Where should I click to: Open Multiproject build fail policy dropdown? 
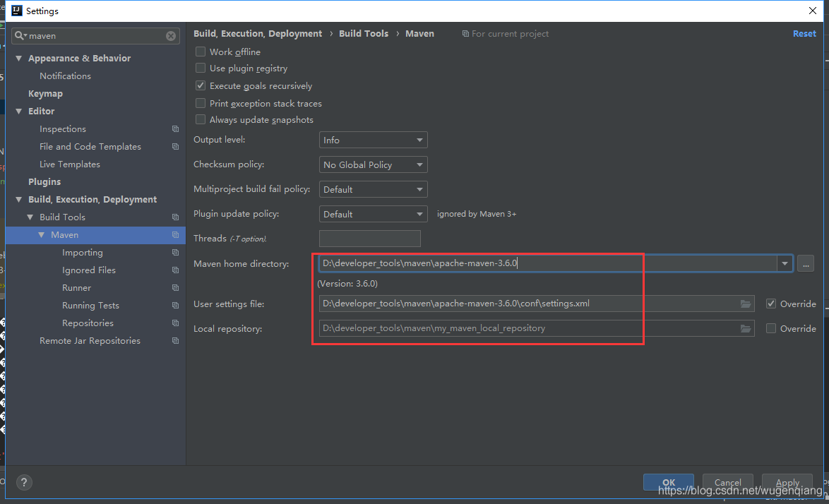[374, 189]
